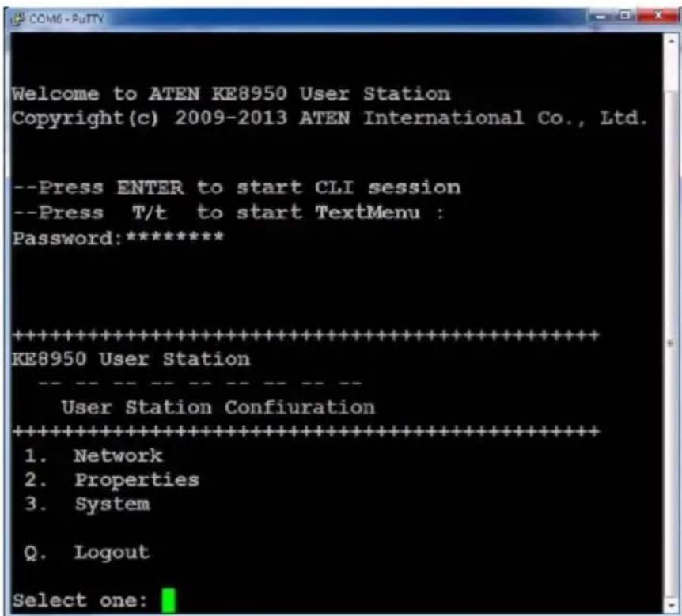Image resolution: width=682 pixels, height=616 pixels.
Task: Click 'Press ENTER to start CLI session' line
Action: point(237,187)
